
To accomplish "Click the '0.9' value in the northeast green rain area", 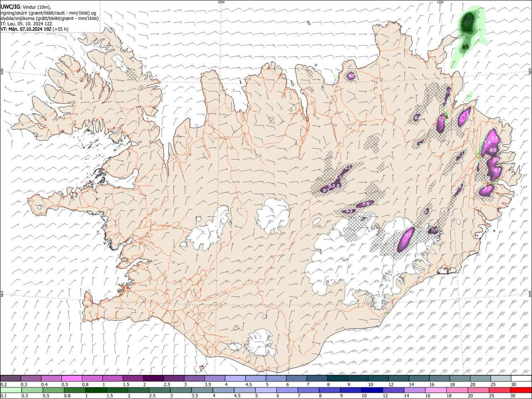I will coord(465,47).
